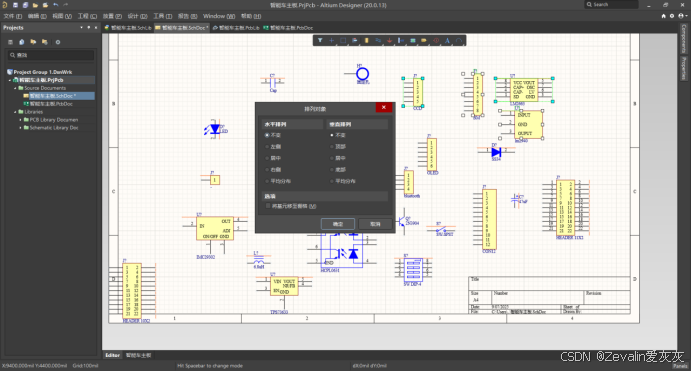The image size is (692, 371).
Task: Select horizontal 居中 radio option
Action: tap(267, 158)
